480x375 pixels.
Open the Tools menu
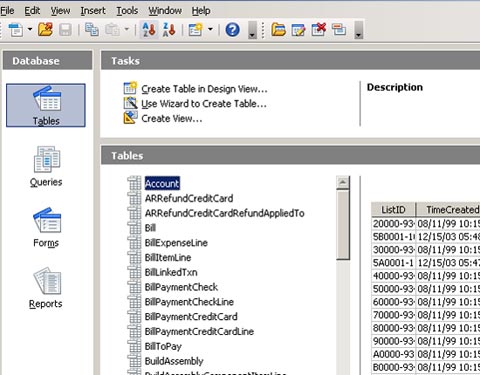[127, 11]
